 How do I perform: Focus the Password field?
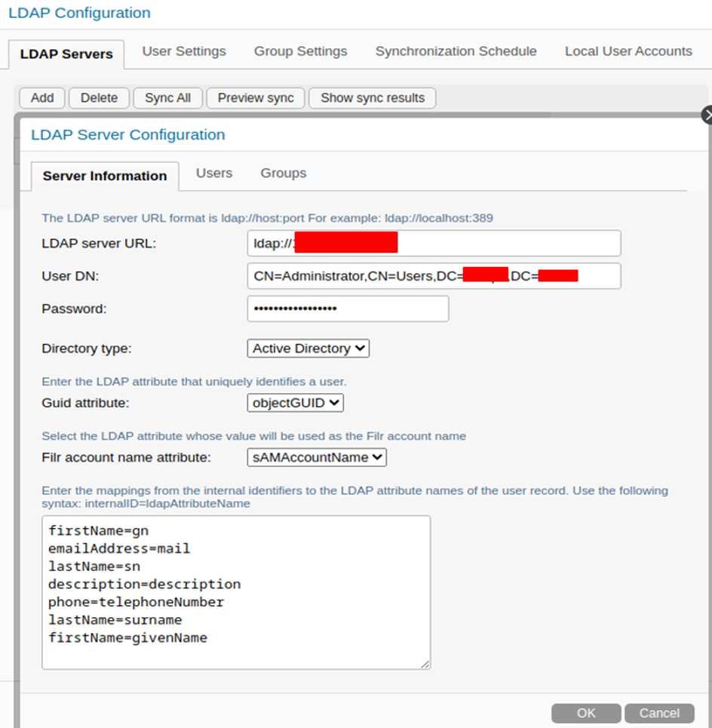coord(348,309)
